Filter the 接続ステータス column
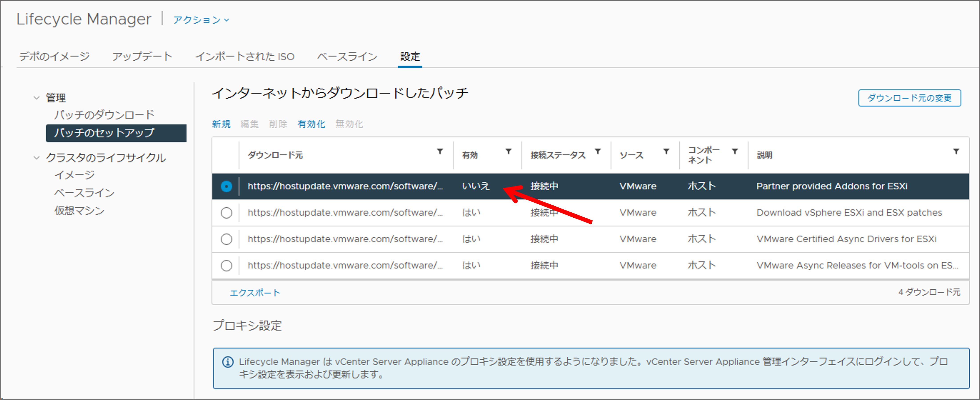This screenshot has height=400, width=980. point(598,151)
